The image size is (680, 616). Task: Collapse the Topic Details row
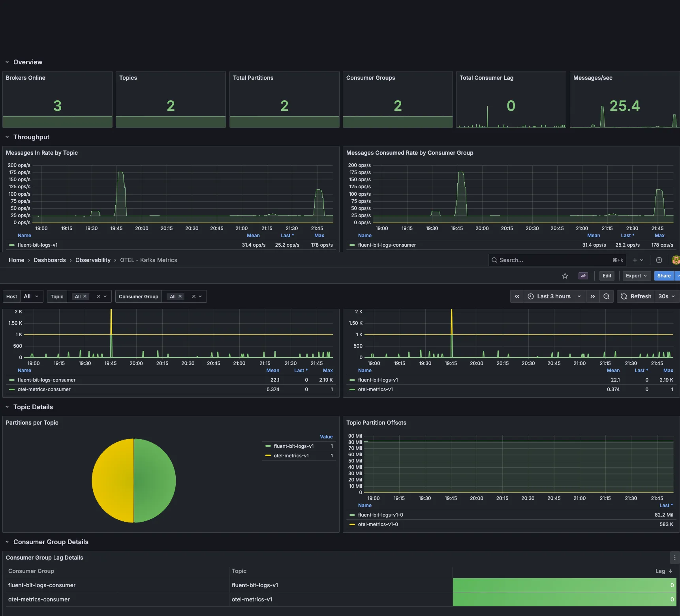[33, 407]
